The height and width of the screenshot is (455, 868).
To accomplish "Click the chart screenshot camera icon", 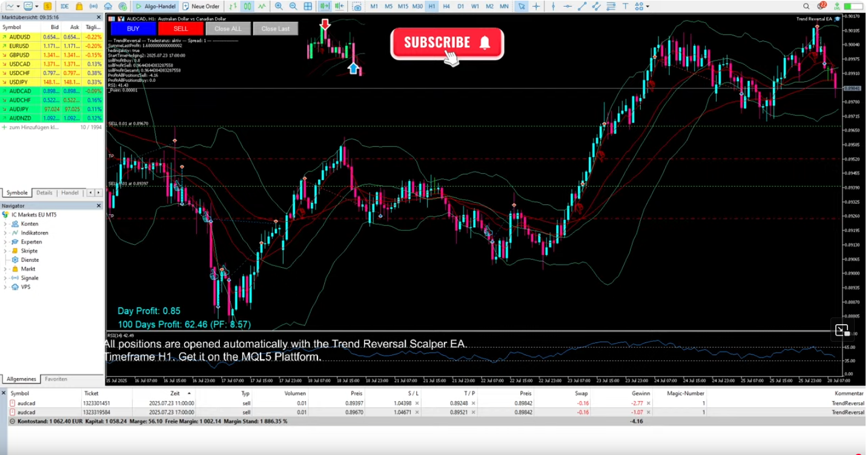I will (357, 6).
